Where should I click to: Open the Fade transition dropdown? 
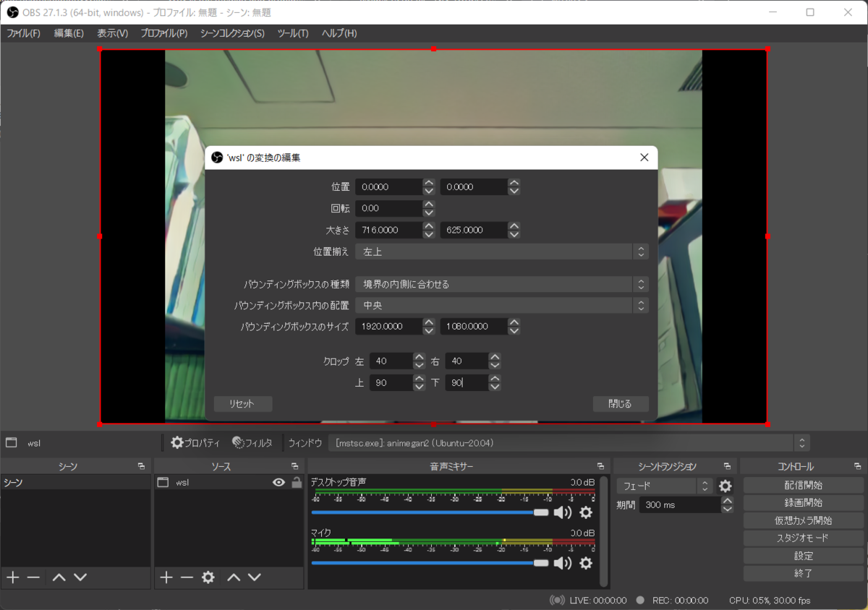pos(665,486)
